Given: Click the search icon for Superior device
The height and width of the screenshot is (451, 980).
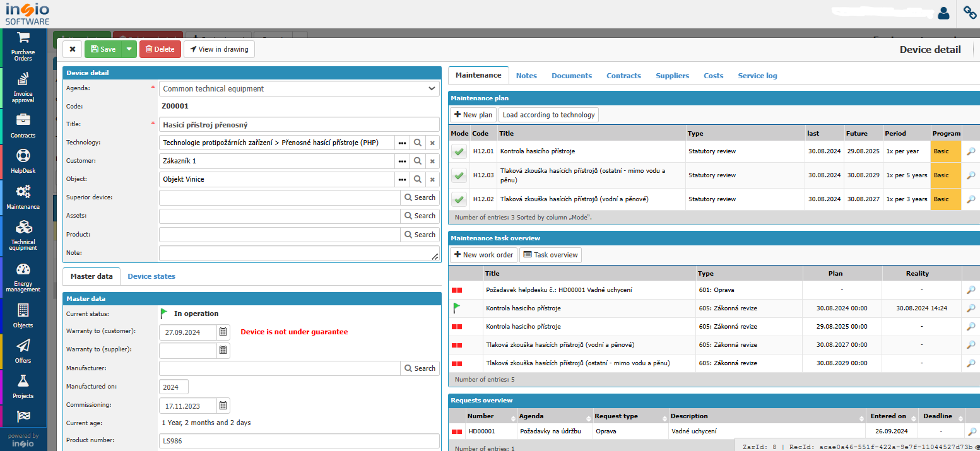Looking at the screenshot, I should click(420, 197).
